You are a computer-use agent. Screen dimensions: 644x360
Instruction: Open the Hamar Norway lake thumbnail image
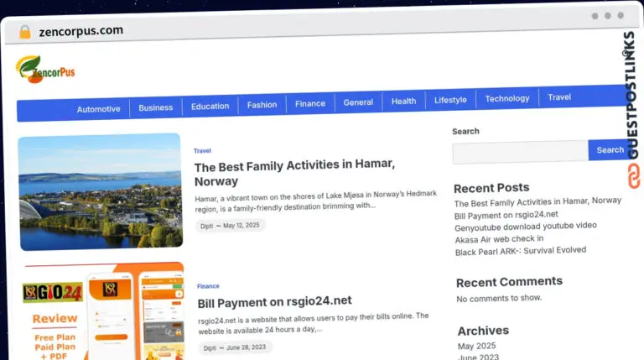(100, 191)
